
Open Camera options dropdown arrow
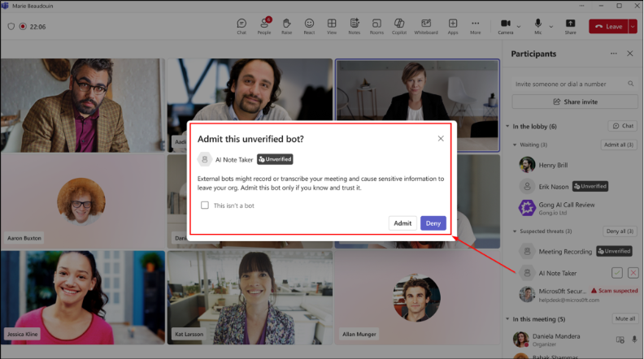[x=519, y=27]
